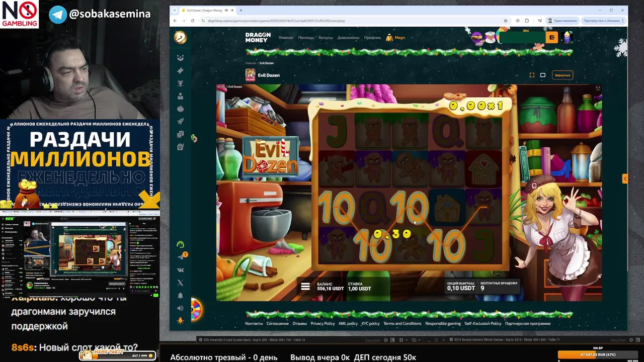This screenshot has width=644, height=362.
Task: Click the СТАВКА 1,00 USDT bet display
Action: (x=359, y=287)
